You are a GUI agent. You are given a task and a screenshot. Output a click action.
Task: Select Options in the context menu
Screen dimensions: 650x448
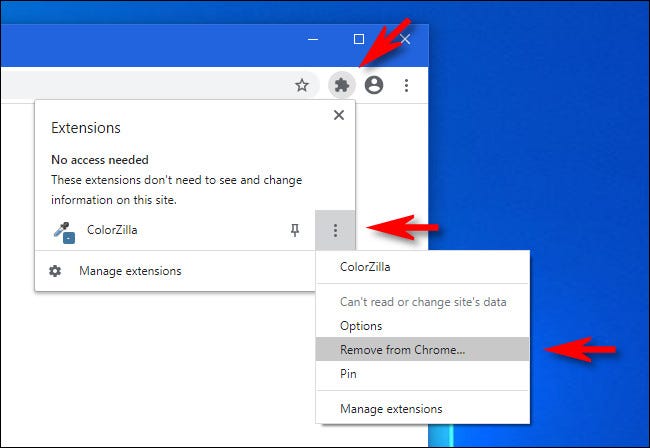[x=422, y=326]
